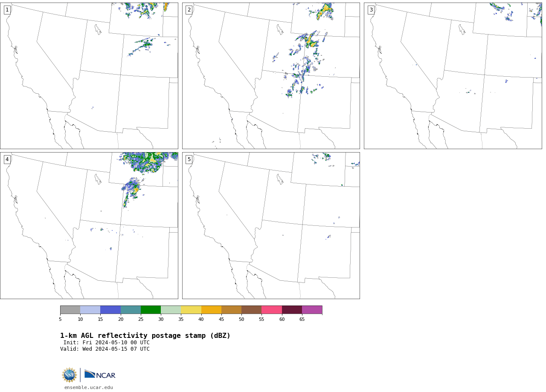Click the panel number 1 label
This screenshot has width=546, height=392.
coord(7,10)
